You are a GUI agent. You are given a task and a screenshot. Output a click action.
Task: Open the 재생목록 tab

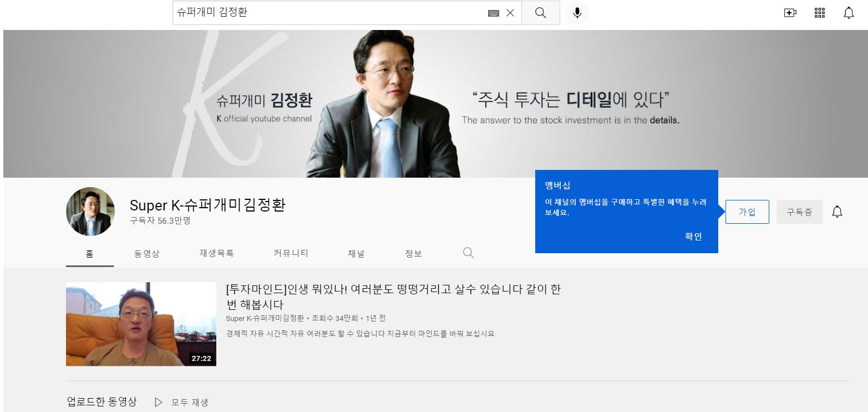pyautogui.click(x=217, y=253)
